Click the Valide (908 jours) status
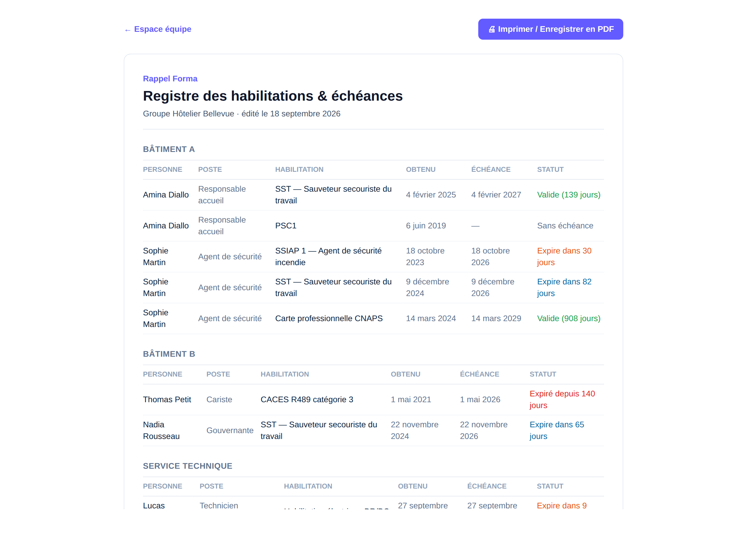Image resolution: width=747 pixels, height=560 pixels. pos(569,319)
